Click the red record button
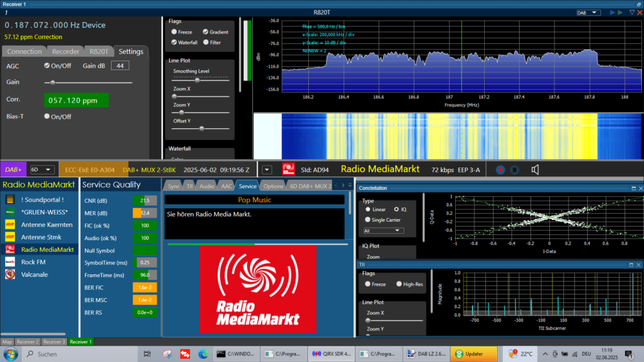The image size is (644, 362). [x=500, y=170]
